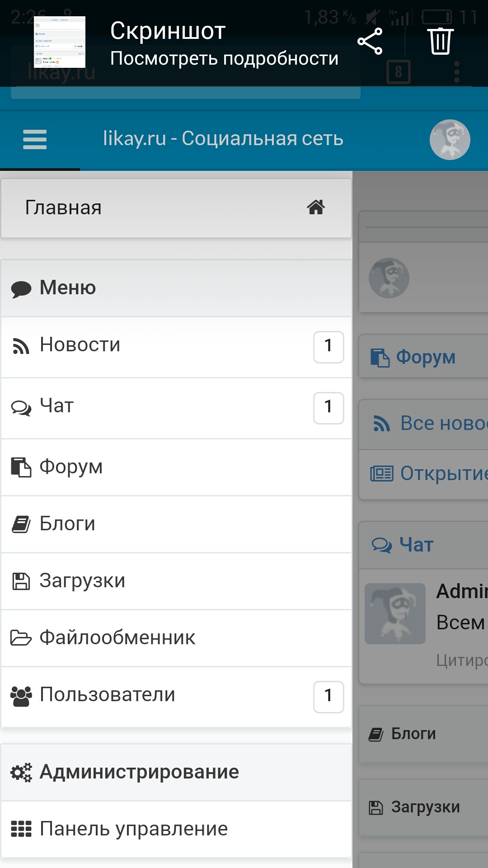Tap the Admin avatar in chat block
Image resolution: width=488 pixels, height=868 pixels.
[395, 613]
